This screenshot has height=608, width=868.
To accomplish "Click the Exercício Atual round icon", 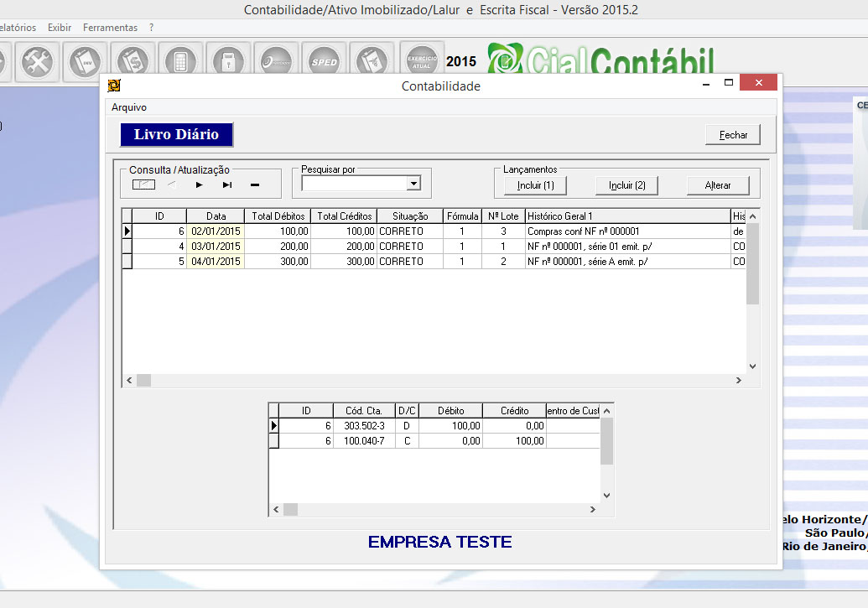I will click(x=421, y=60).
